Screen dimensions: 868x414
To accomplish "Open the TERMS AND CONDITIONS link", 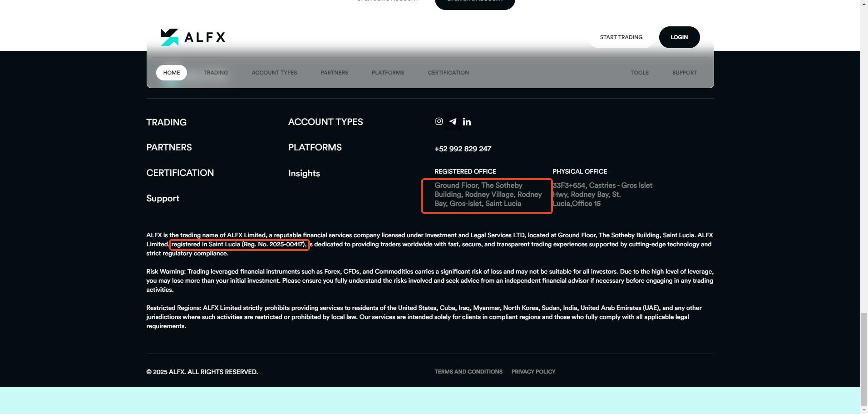I will (469, 372).
